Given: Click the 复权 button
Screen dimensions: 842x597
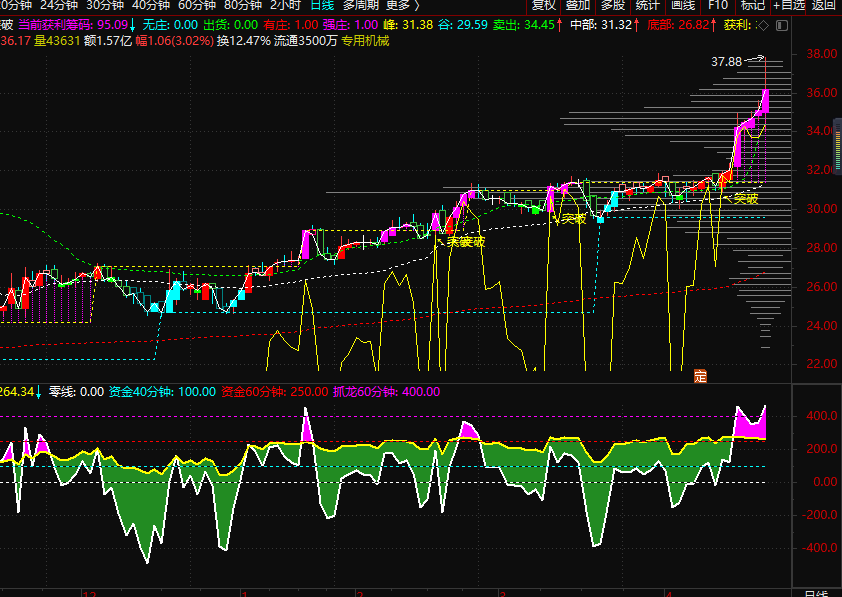Looking at the screenshot, I should click(x=544, y=5).
